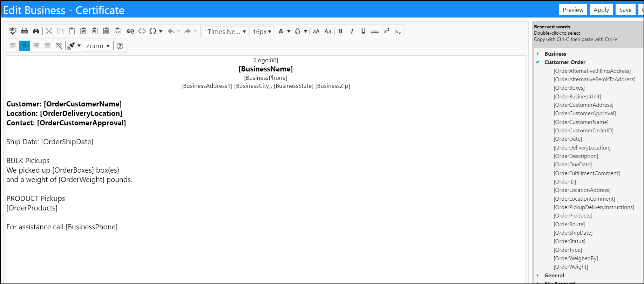The image size is (644, 284).
Task: Open Find and Replace binoculars tool
Action: [x=36, y=31]
